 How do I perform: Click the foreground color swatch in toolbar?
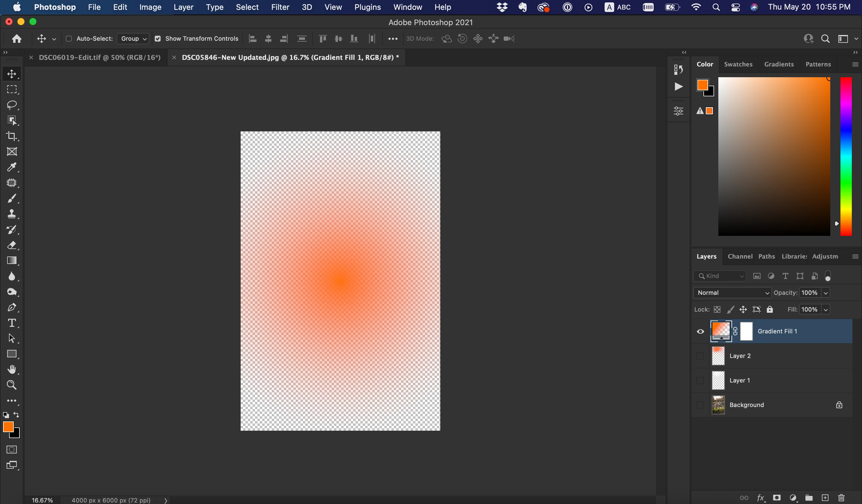(x=8, y=427)
